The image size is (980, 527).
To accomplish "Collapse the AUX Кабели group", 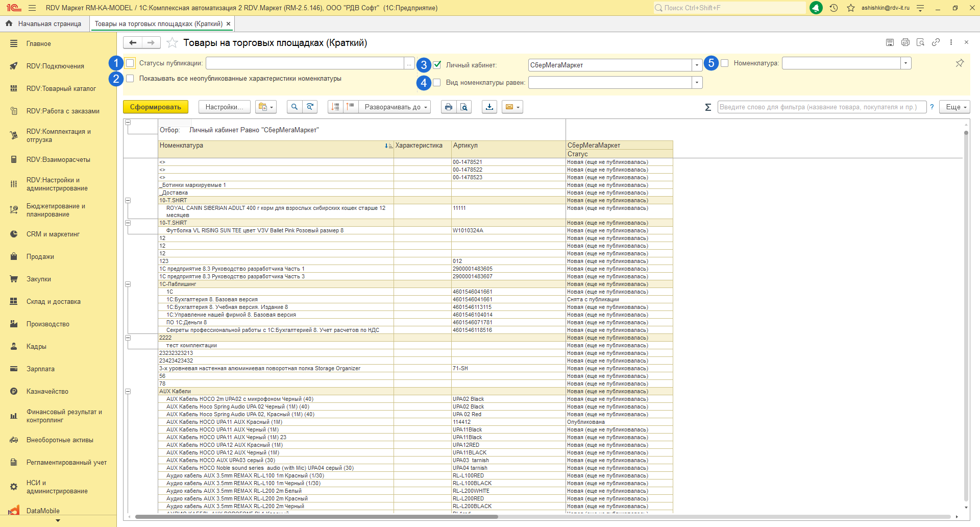I will coord(128,392).
